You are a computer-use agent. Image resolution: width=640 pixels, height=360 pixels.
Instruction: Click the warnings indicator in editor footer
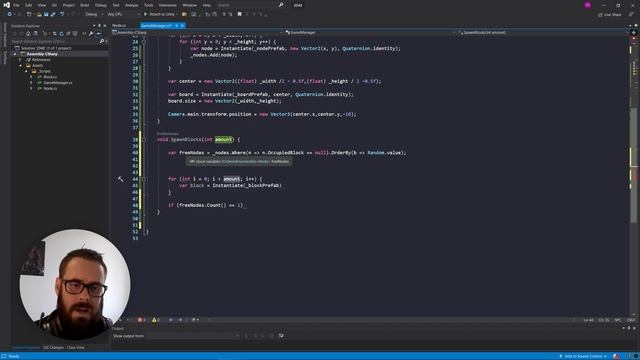coord(156,320)
